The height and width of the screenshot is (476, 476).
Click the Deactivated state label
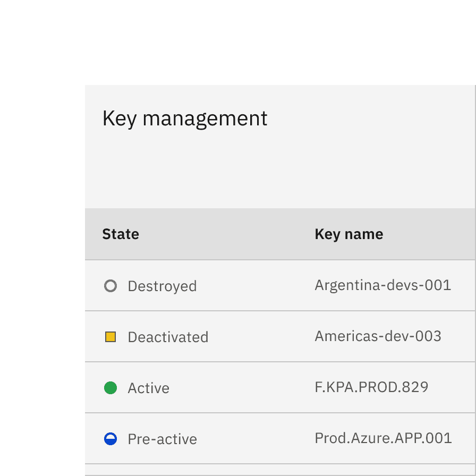click(168, 337)
